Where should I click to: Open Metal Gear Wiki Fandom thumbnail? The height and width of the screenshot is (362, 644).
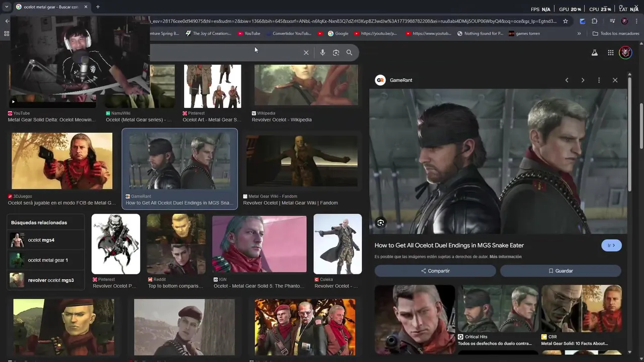click(302, 161)
